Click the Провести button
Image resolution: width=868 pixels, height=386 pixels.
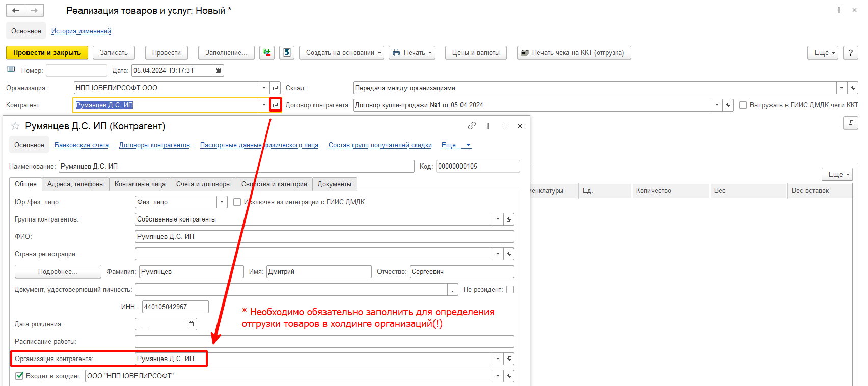[x=167, y=52]
